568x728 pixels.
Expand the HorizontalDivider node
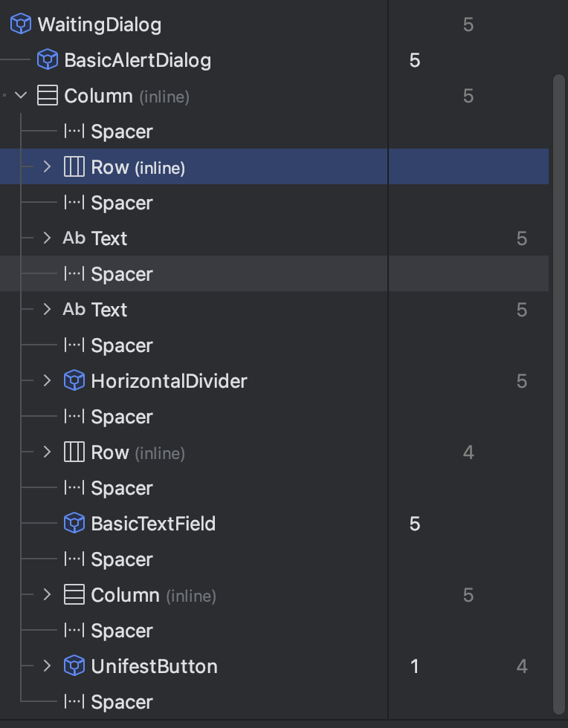point(48,381)
